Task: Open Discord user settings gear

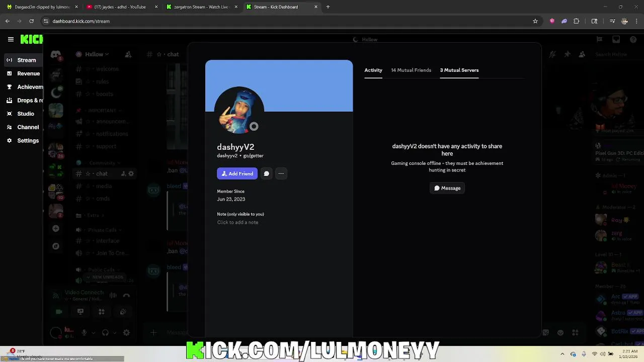Action: click(127, 332)
